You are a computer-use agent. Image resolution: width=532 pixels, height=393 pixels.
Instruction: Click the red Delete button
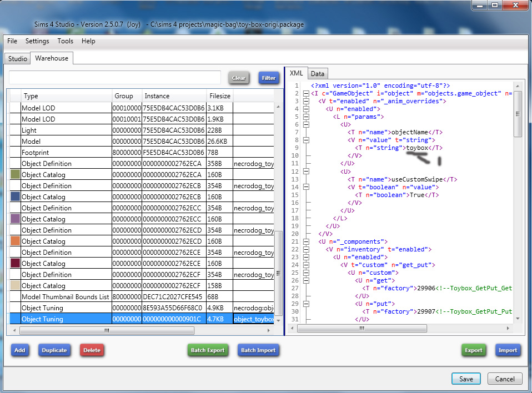click(92, 350)
